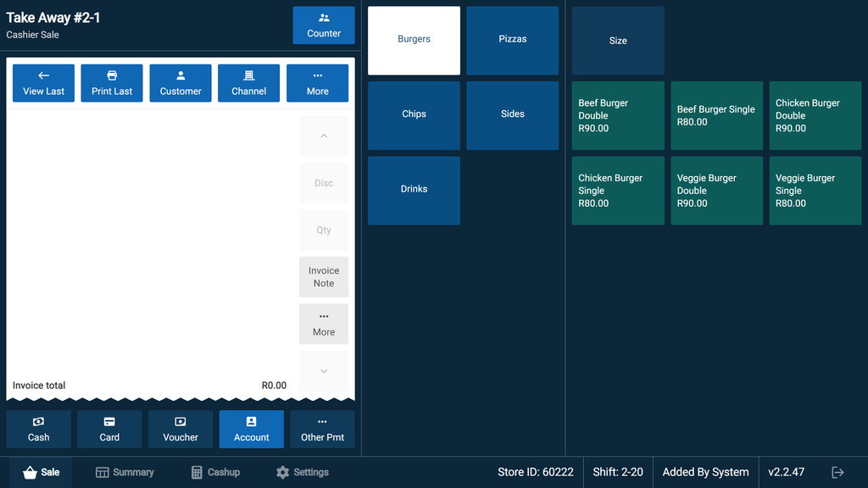The image size is (868, 488).
Task: Click version v2.2.47 text
Action: 786,473
